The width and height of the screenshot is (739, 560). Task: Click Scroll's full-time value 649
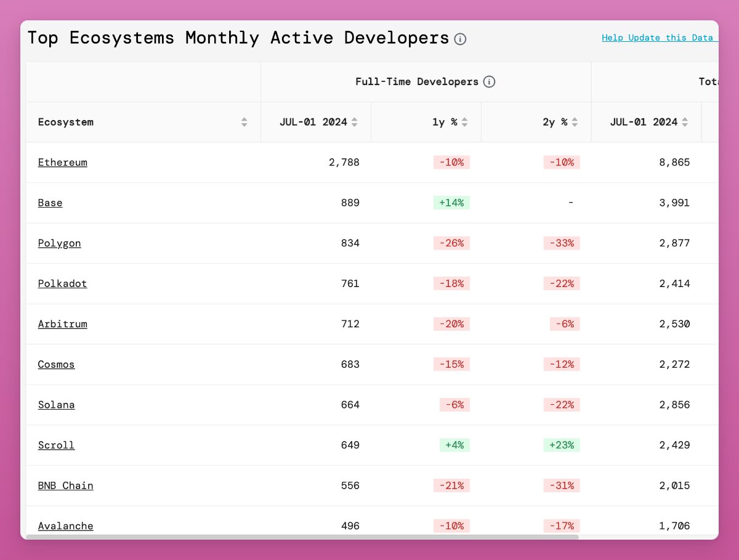coord(350,445)
